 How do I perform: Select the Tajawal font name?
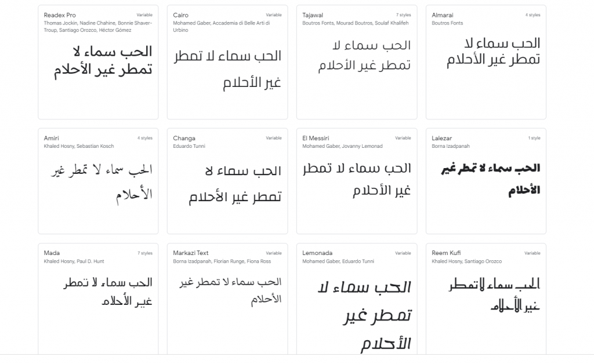click(313, 15)
